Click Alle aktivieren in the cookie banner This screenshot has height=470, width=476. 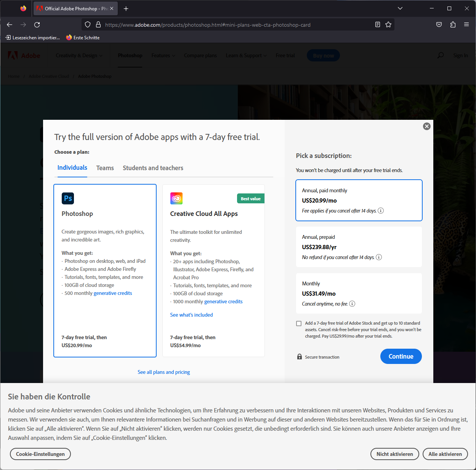[445, 454]
